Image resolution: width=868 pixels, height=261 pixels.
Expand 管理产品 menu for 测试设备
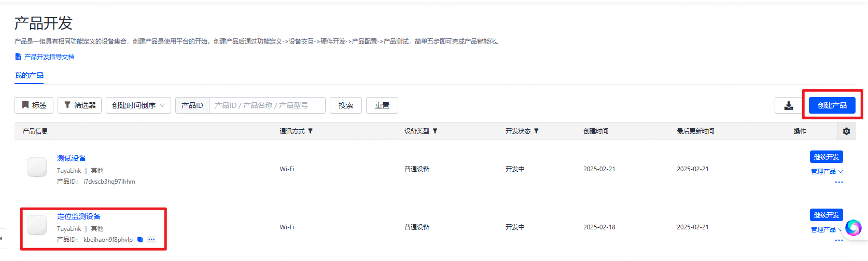point(827,172)
